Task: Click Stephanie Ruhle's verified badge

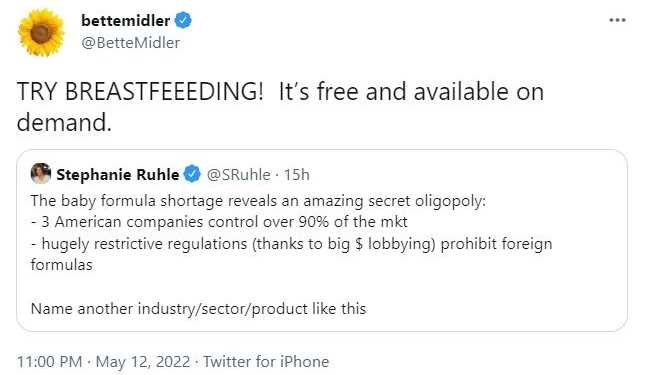Action: 192,174
